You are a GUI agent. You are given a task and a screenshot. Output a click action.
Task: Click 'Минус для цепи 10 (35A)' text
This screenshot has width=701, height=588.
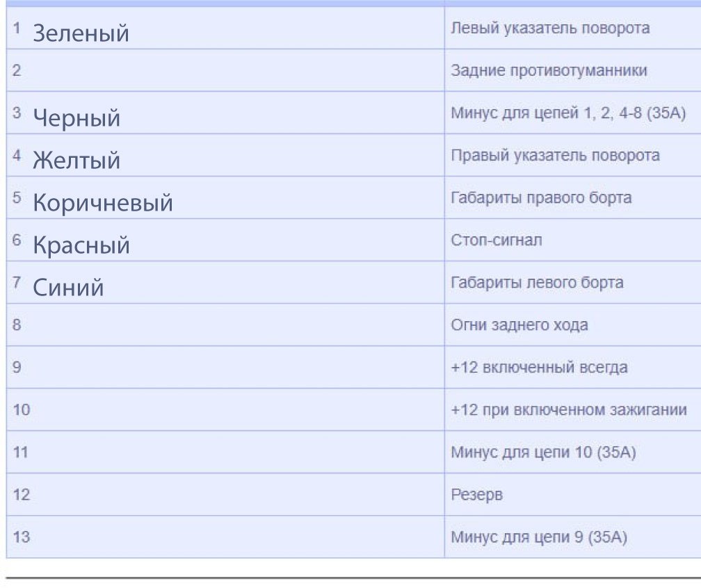point(543,452)
